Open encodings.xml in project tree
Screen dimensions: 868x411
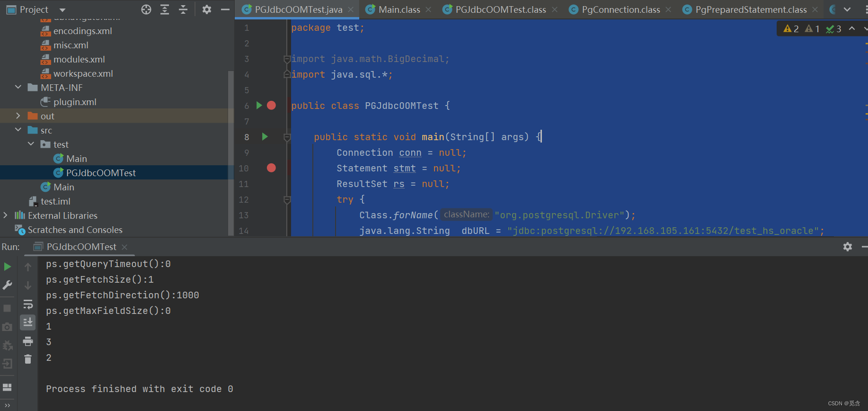(x=82, y=31)
